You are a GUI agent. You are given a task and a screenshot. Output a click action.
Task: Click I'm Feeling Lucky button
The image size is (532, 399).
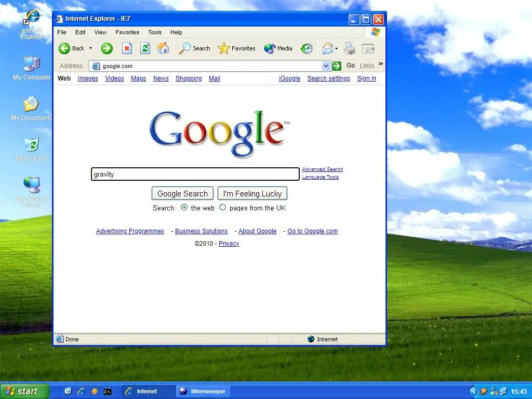click(252, 193)
